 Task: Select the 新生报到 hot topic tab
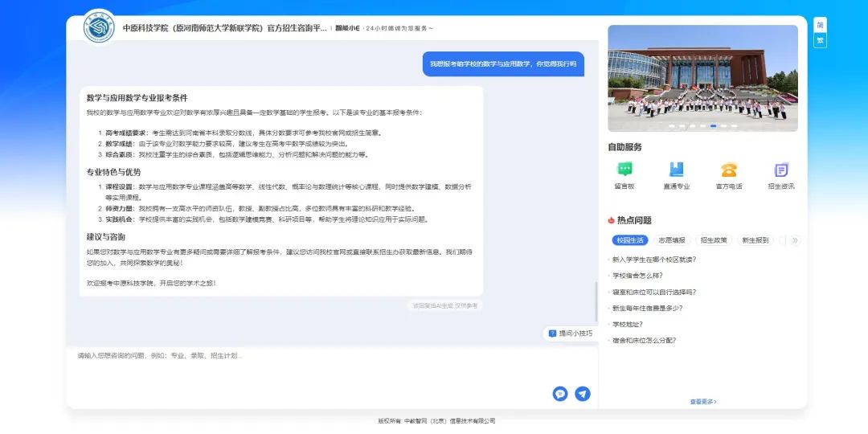755,240
